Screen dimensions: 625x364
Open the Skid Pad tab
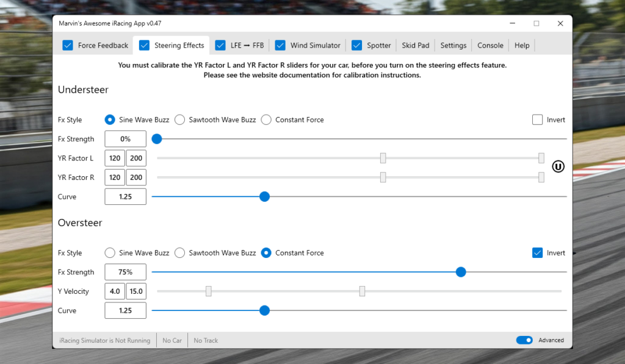tap(415, 45)
